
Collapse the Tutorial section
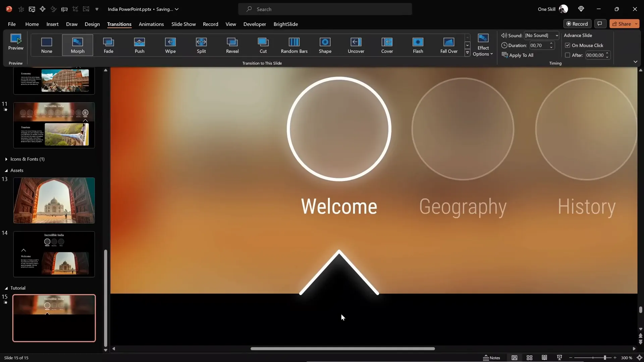[x=6, y=288]
